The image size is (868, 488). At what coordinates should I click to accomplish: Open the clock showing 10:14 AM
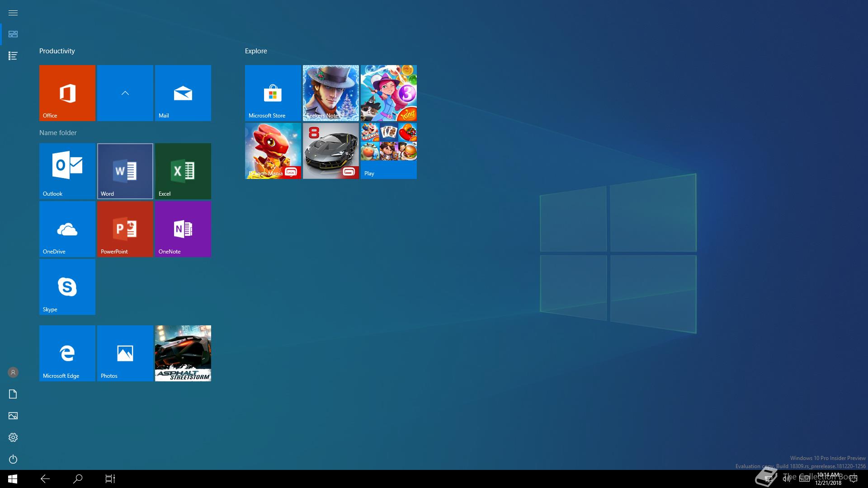[x=828, y=479]
